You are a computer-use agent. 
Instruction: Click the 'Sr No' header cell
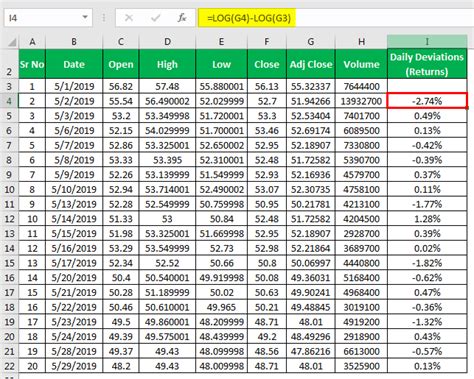point(32,64)
